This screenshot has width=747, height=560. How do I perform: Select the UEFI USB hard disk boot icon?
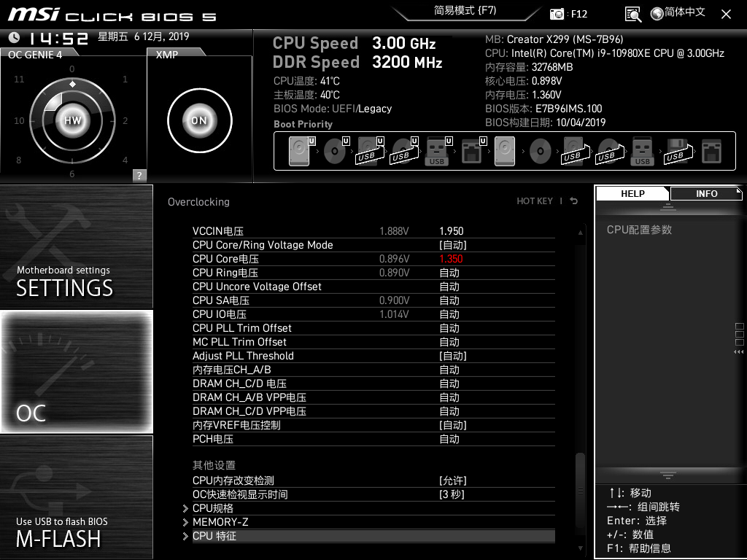tap(370, 152)
